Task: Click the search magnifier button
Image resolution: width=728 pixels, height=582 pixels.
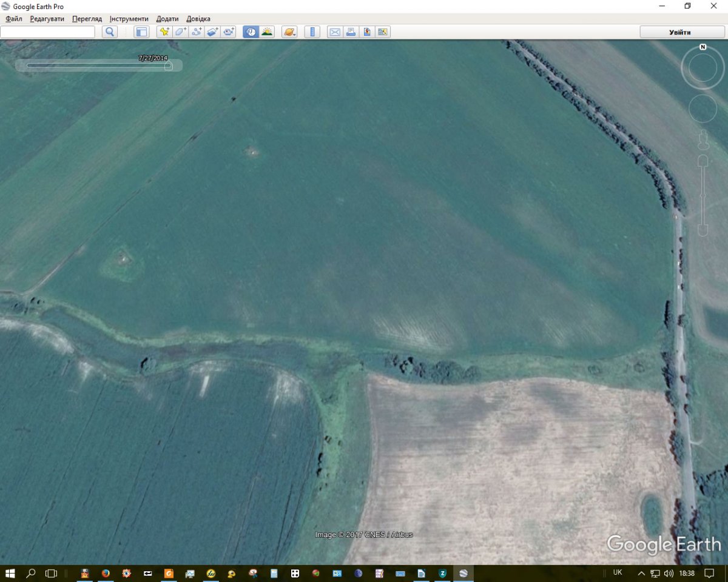Action: [x=109, y=32]
